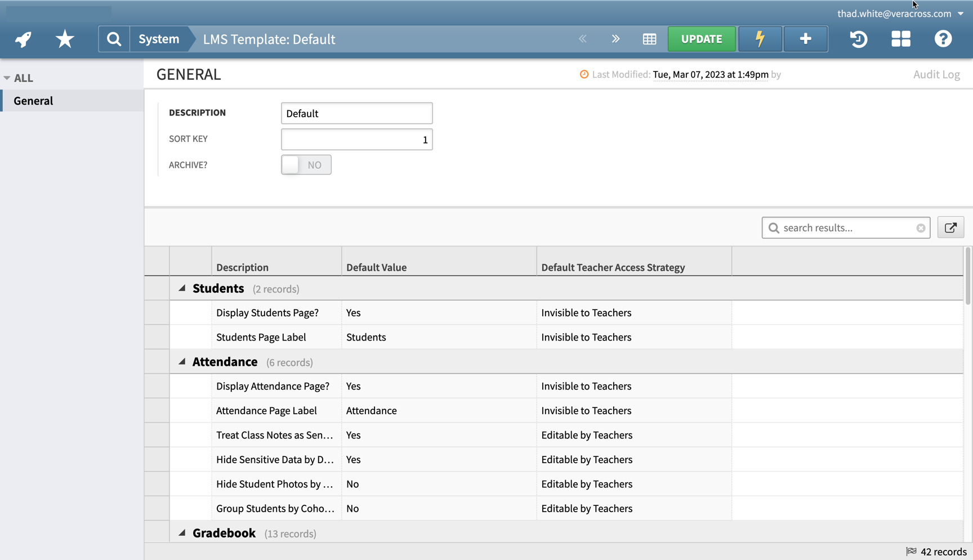Toggle the ARCHIVE? switch
Image resolution: width=973 pixels, height=560 pixels.
click(x=306, y=164)
